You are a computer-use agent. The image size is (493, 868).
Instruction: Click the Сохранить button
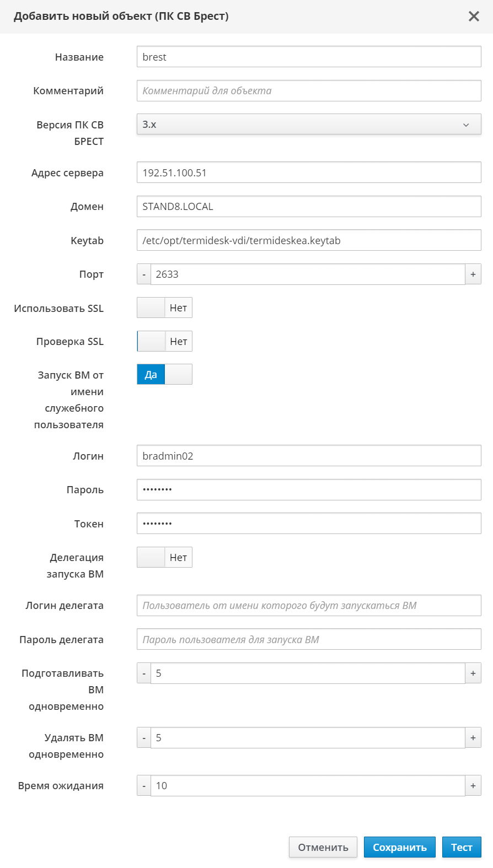(399, 847)
